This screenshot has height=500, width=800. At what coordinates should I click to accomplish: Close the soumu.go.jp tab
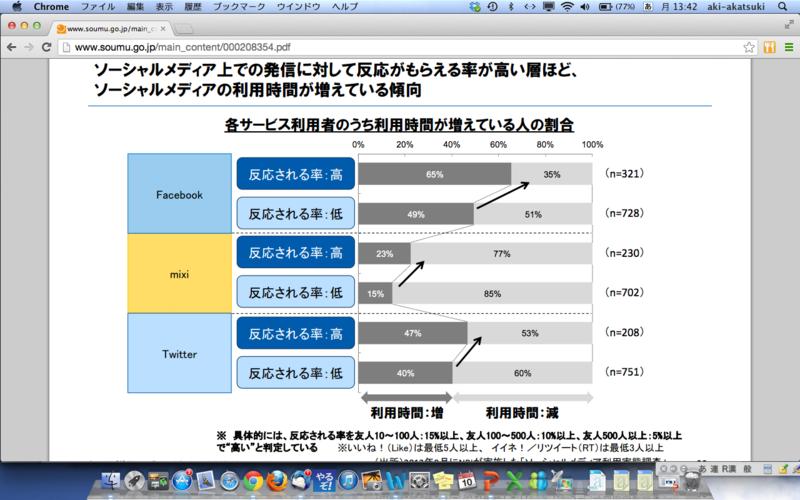tap(163, 29)
